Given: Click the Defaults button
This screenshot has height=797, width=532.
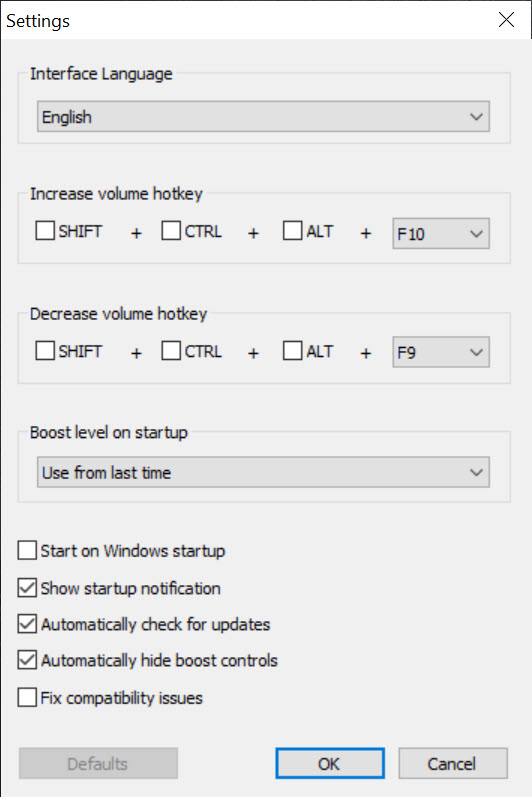Looking at the screenshot, I should (98, 763).
